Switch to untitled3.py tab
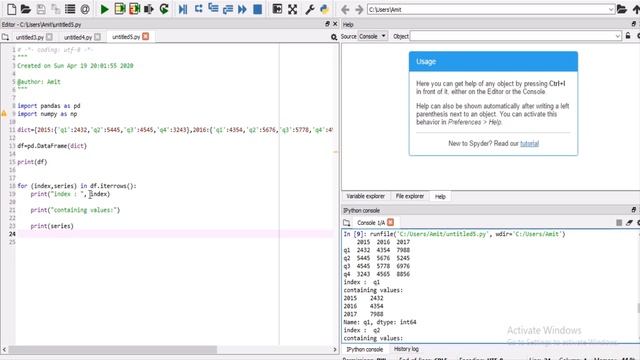This screenshot has height=360, width=640. [29, 37]
